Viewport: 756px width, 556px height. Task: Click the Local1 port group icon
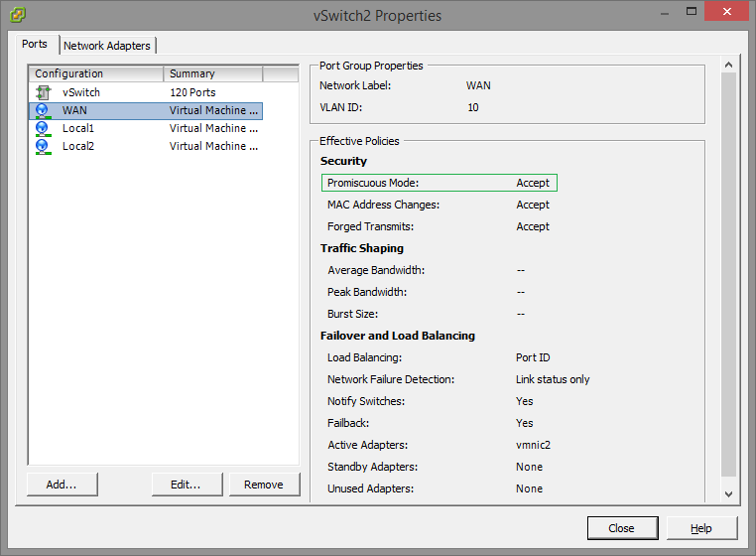[x=43, y=128]
